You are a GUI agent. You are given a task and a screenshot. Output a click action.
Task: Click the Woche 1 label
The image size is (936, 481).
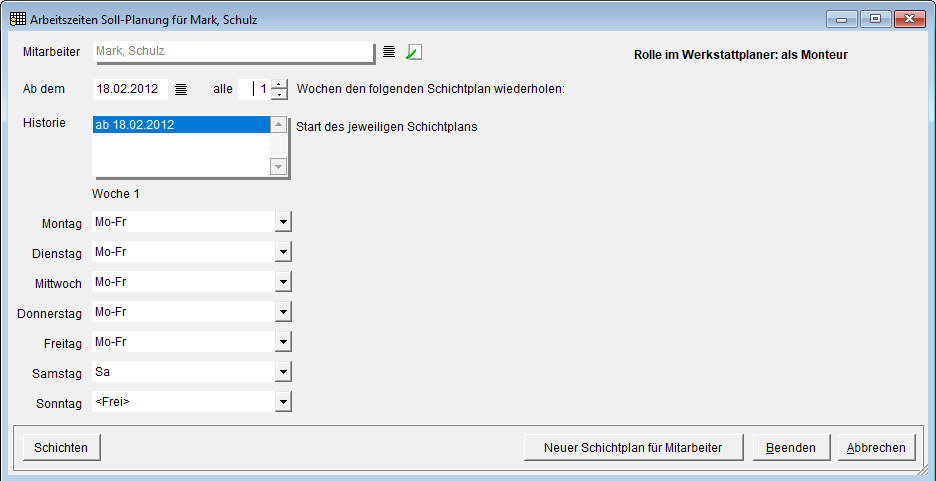(116, 194)
